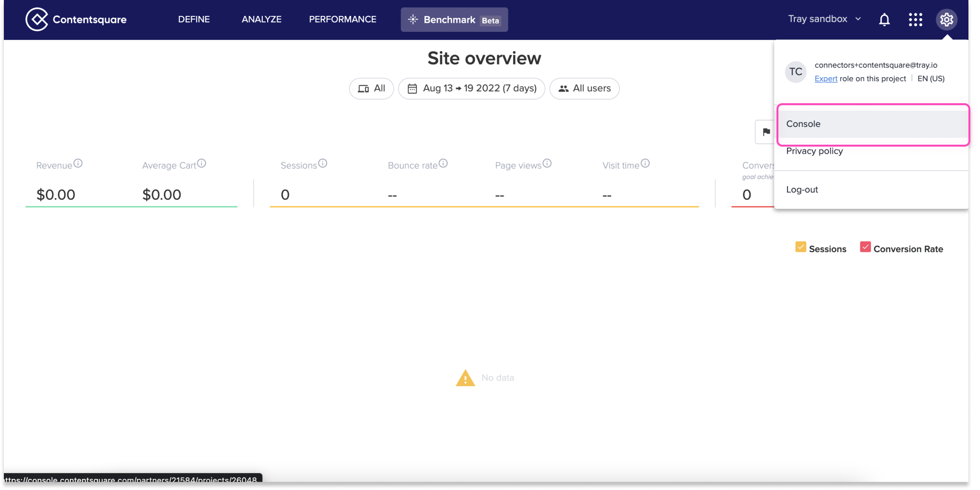The height and width of the screenshot is (490, 980).
Task: Click the flag icon button
Action: pos(766,132)
